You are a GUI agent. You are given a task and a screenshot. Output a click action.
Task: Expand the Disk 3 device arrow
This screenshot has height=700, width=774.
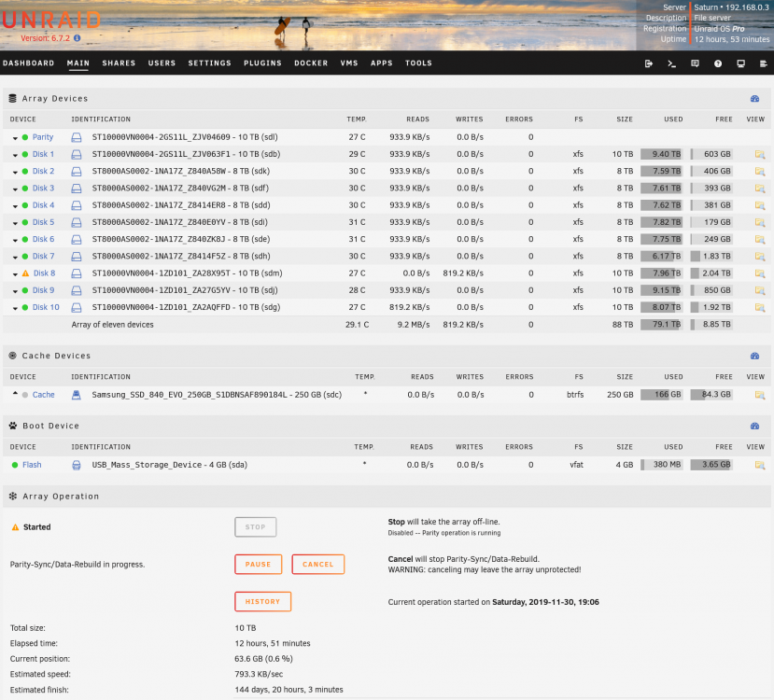pyautogui.click(x=15, y=189)
